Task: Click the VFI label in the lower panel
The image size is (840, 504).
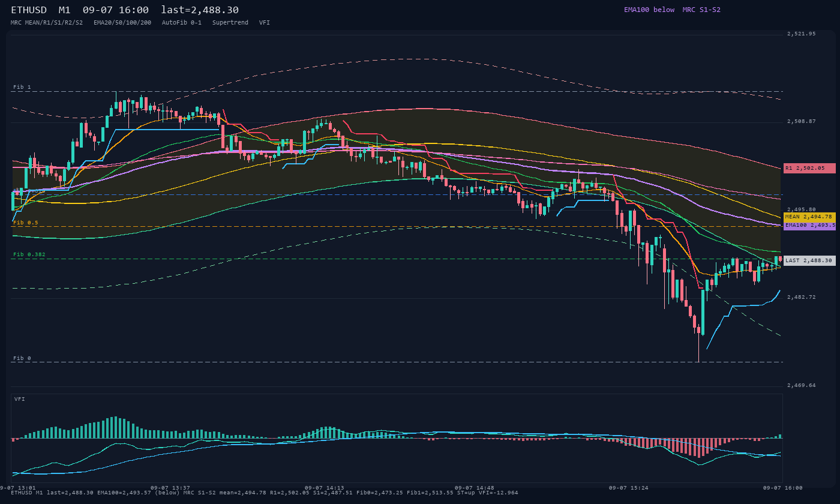Action: pyautogui.click(x=20, y=399)
